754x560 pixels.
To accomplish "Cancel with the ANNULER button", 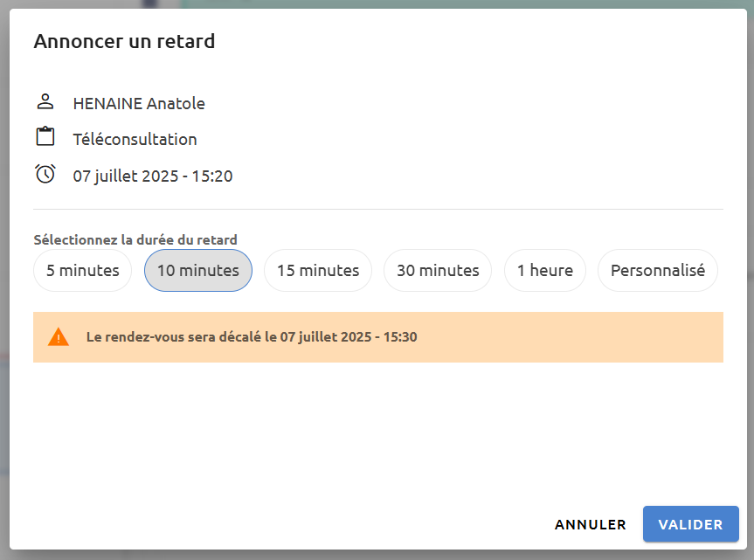I will pos(591,524).
